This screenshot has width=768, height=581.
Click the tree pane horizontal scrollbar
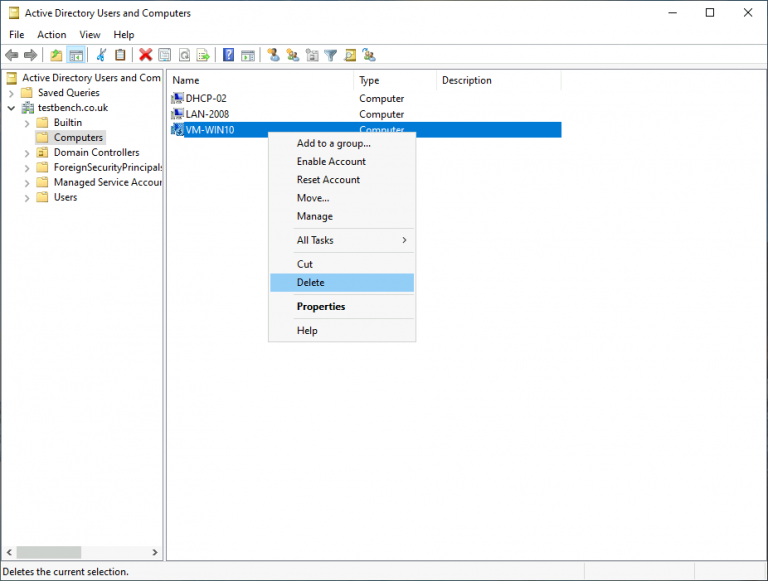coord(80,552)
